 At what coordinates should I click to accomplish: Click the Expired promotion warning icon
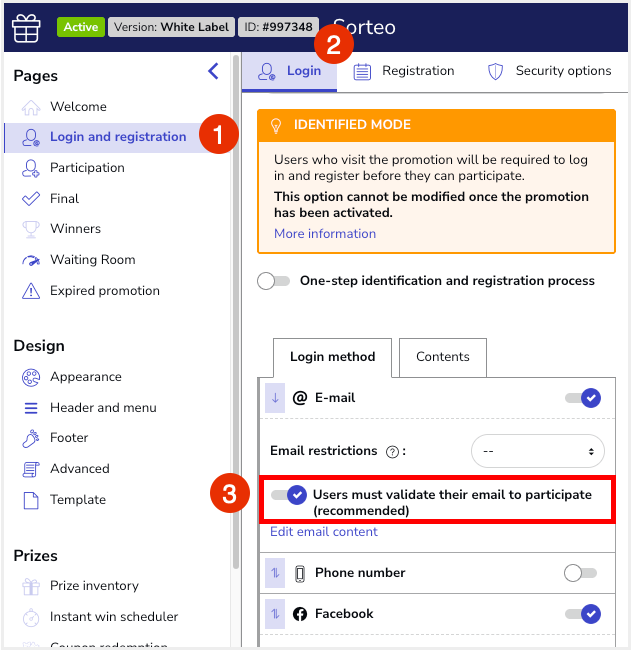coord(31,291)
